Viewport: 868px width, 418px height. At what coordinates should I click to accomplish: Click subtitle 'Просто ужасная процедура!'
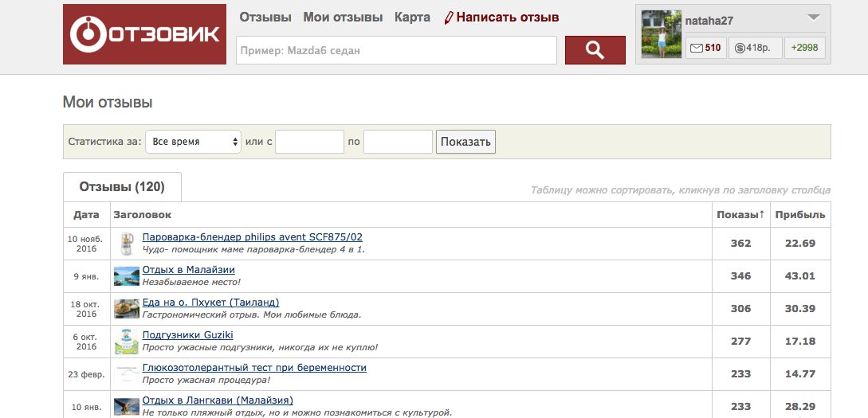point(206,380)
